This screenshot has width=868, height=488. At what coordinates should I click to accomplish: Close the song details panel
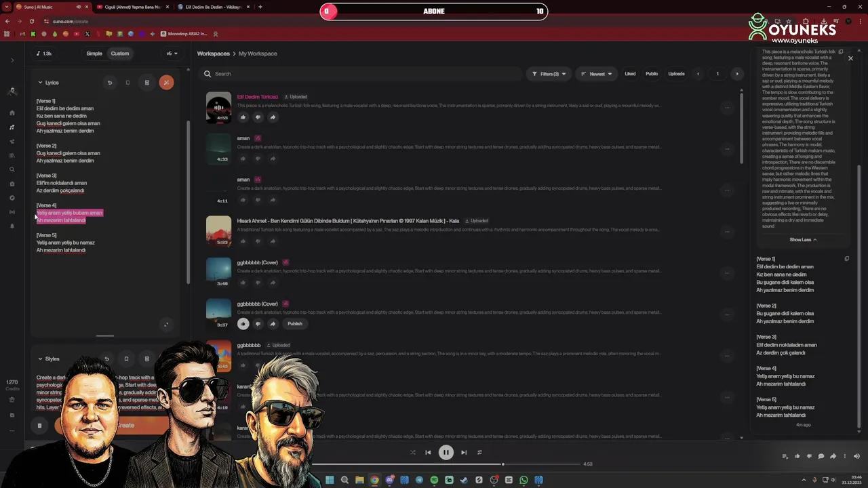coord(850,58)
